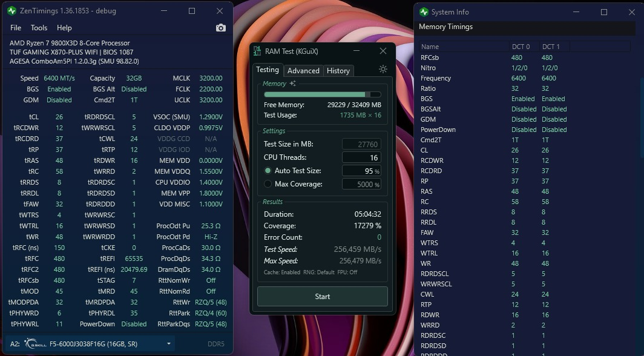
Task: Open the File menu in ZenTimings
Action: click(16, 28)
